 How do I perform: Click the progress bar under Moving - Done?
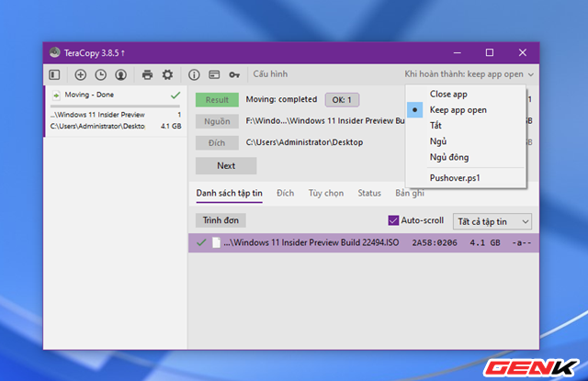[x=115, y=106]
